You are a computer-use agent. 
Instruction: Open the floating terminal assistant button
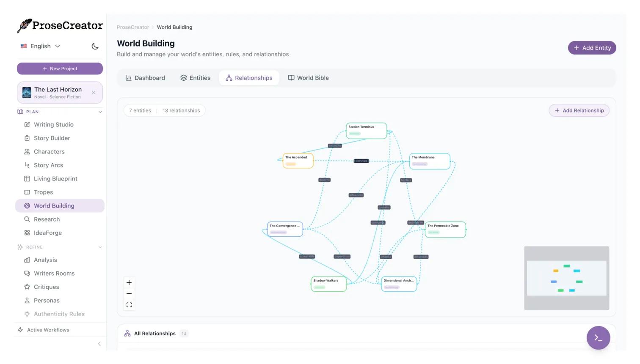tap(598, 338)
